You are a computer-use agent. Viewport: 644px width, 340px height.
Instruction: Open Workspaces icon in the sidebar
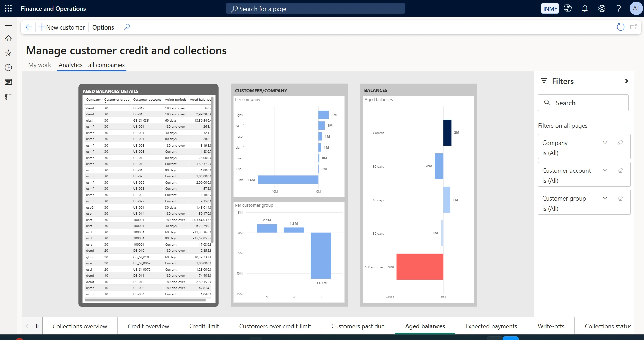(8, 82)
